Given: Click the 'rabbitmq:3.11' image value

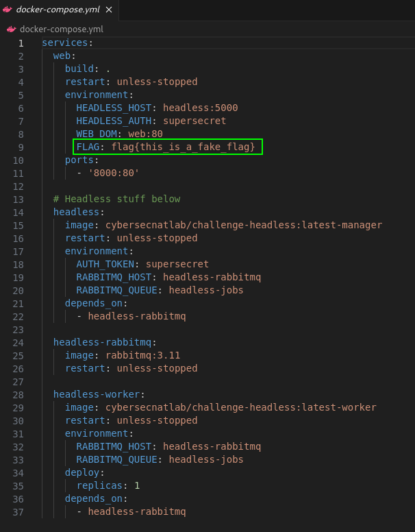Looking at the screenshot, I should [142, 355].
